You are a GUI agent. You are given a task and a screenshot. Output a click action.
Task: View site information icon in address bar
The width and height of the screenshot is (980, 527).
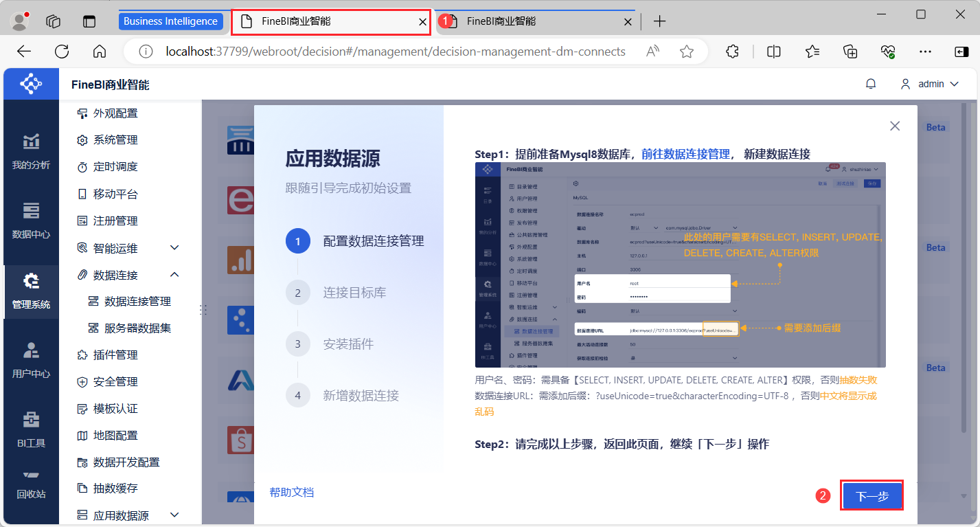145,52
